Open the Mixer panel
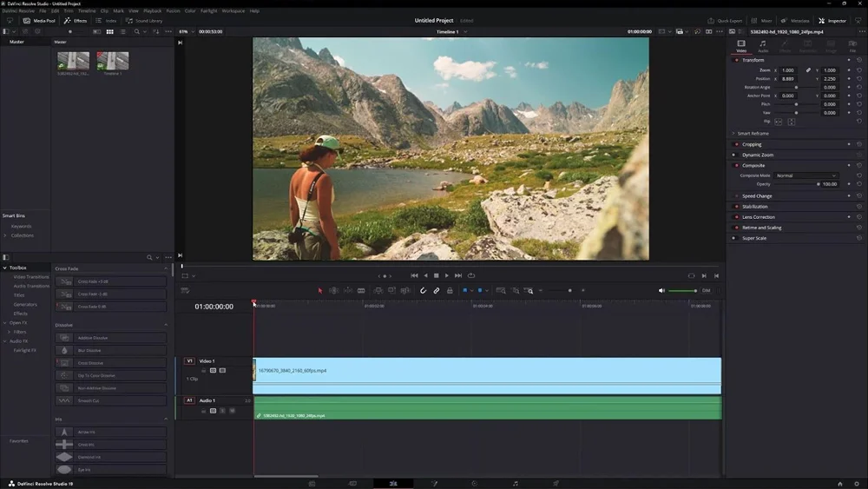 pos(762,21)
